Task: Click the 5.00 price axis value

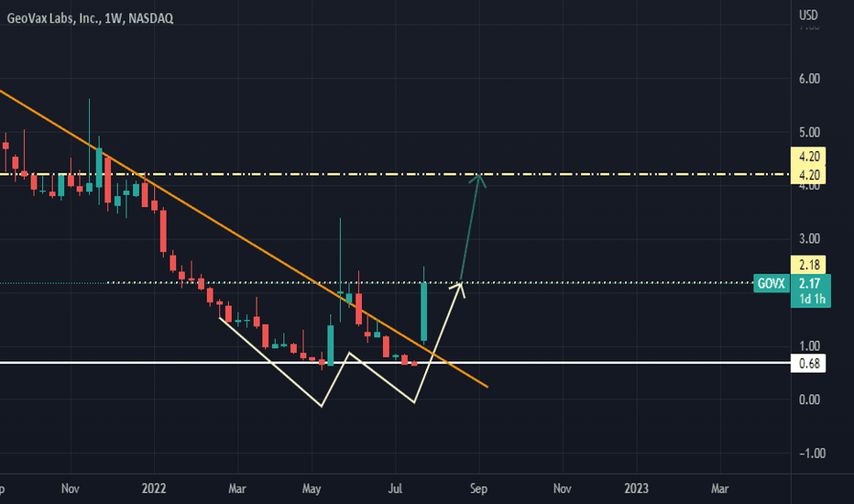Action: [x=809, y=132]
